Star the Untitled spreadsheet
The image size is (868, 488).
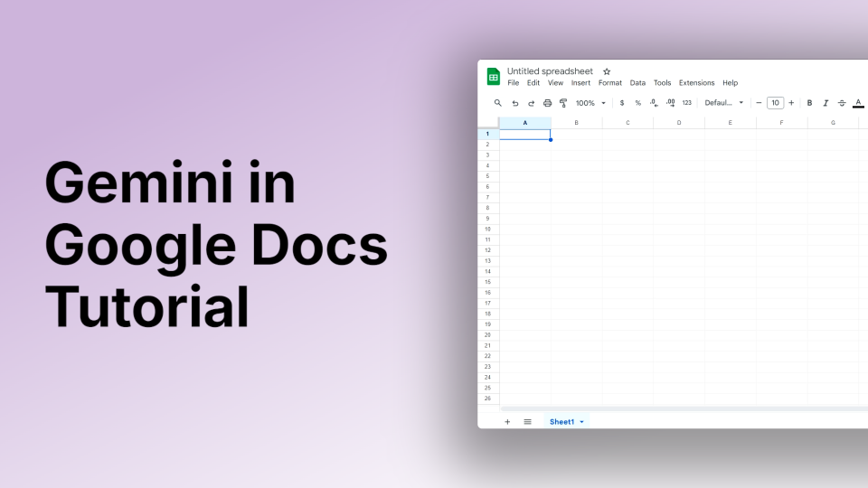607,71
